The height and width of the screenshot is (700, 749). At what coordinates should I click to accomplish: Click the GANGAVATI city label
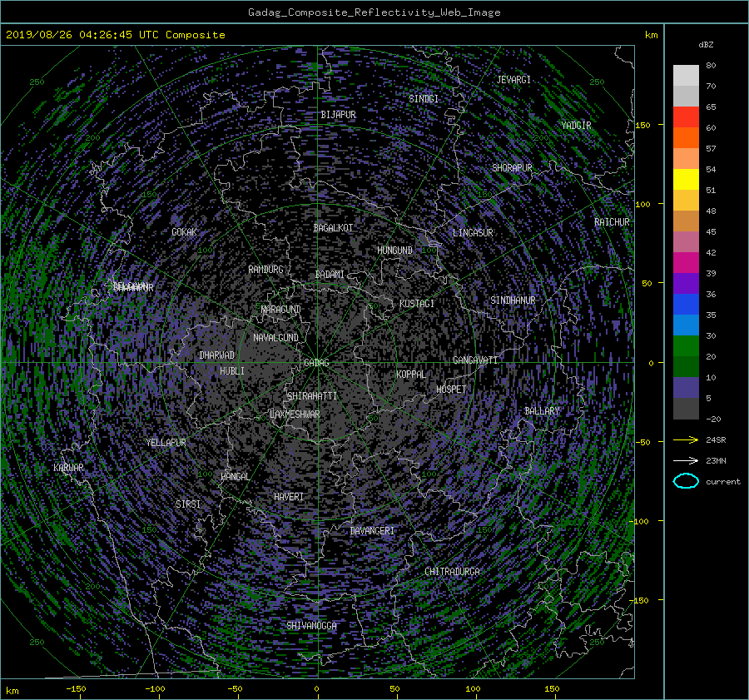click(475, 360)
